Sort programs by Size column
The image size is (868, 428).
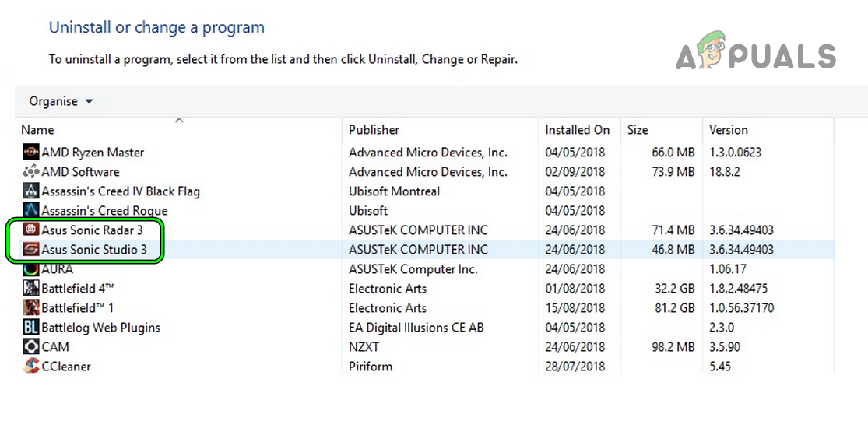pyautogui.click(x=638, y=130)
